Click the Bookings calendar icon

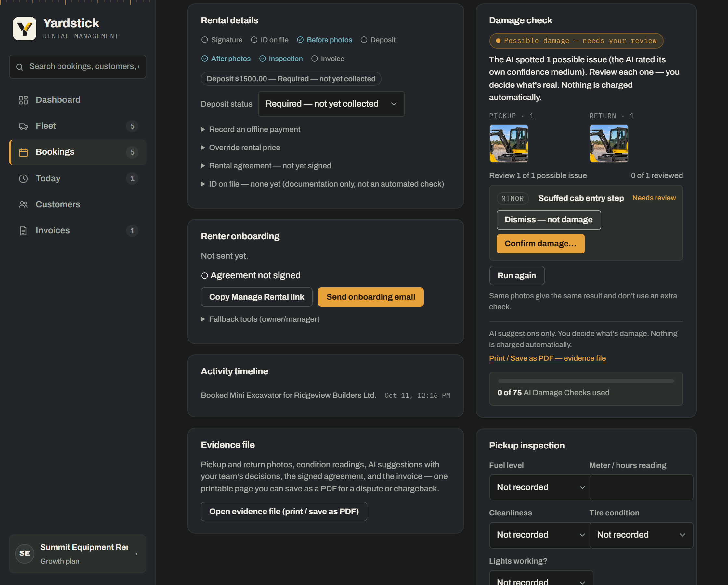click(x=23, y=152)
